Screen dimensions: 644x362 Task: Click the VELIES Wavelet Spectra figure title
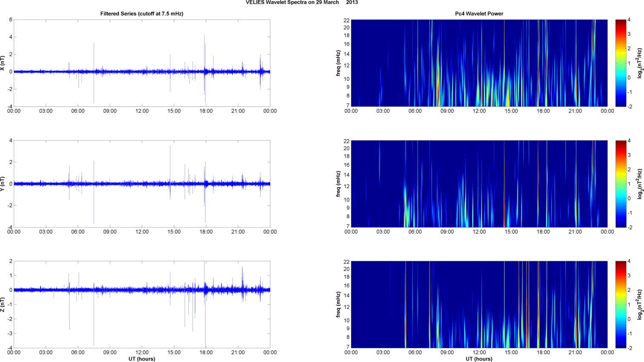click(301, 3)
